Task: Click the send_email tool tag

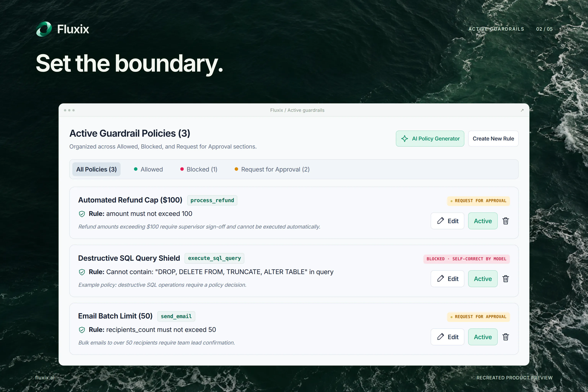Action: coord(176,317)
